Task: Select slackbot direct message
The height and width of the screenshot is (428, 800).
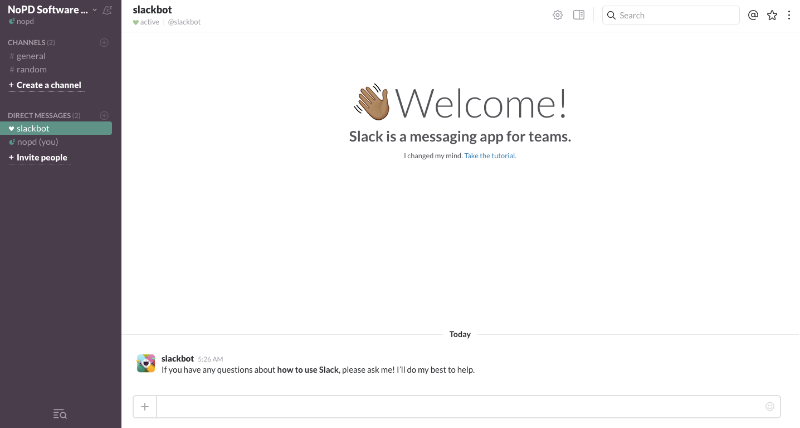Action: click(56, 129)
